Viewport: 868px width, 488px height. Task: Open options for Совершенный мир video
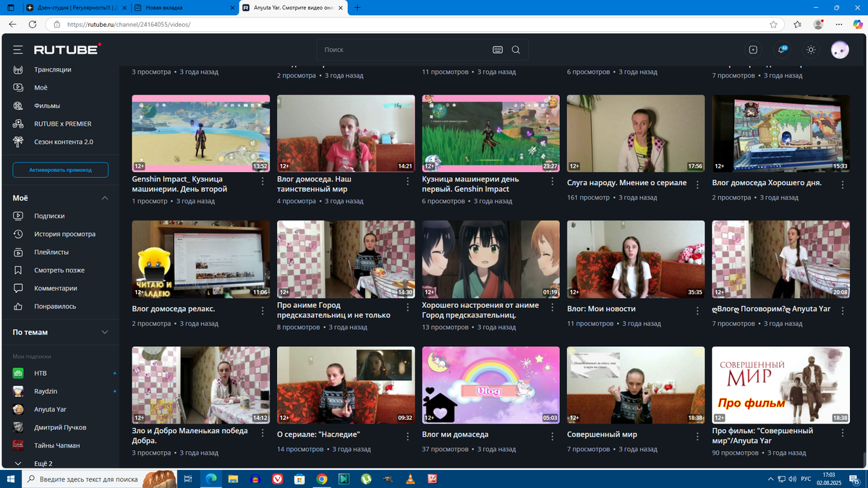pos(698,437)
